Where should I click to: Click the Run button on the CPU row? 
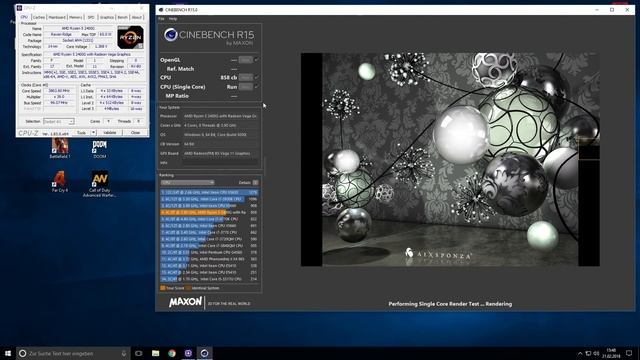click(x=245, y=78)
